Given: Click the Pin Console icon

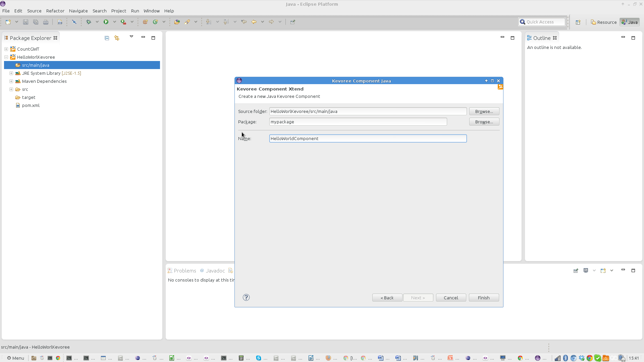Looking at the screenshot, I should pyautogui.click(x=576, y=270).
